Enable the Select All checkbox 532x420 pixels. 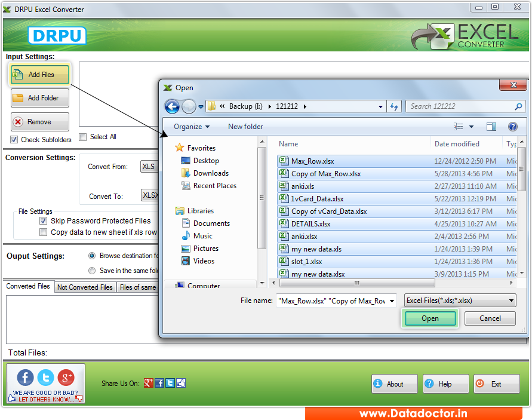83,137
